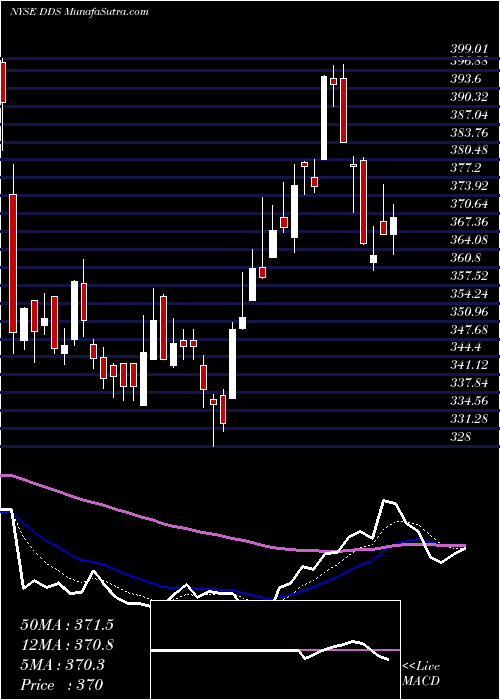Click the 350.96 price axis label
Viewport: 500px width, 700px height.
coord(469,311)
